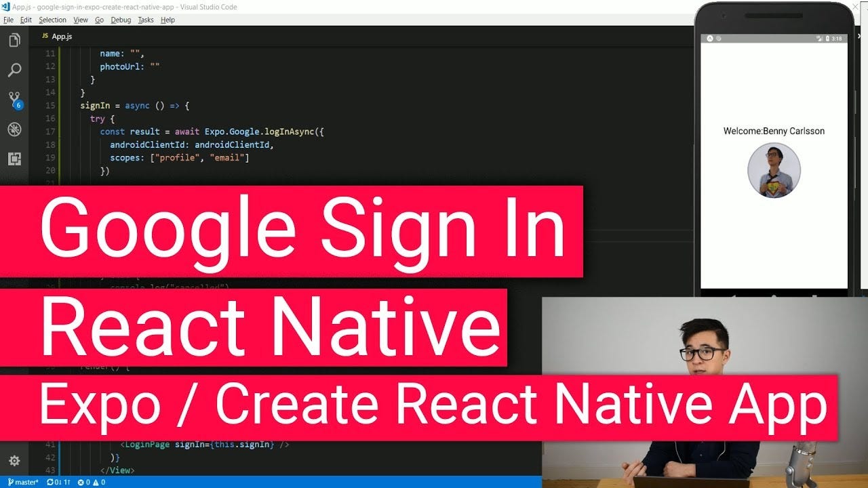Click the JS file icon on App.js tab
The width and height of the screenshot is (868, 488).
[x=45, y=36]
